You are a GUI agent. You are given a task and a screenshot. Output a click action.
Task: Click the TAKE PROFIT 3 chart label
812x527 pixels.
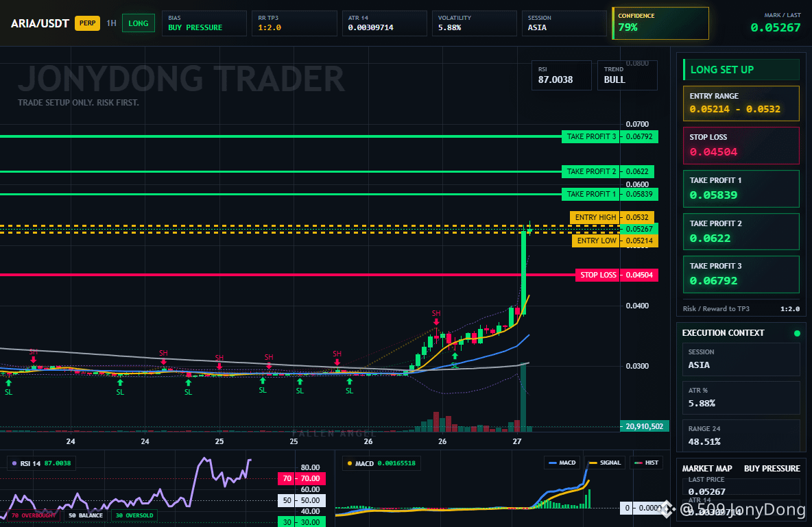pyautogui.click(x=591, y=136)
